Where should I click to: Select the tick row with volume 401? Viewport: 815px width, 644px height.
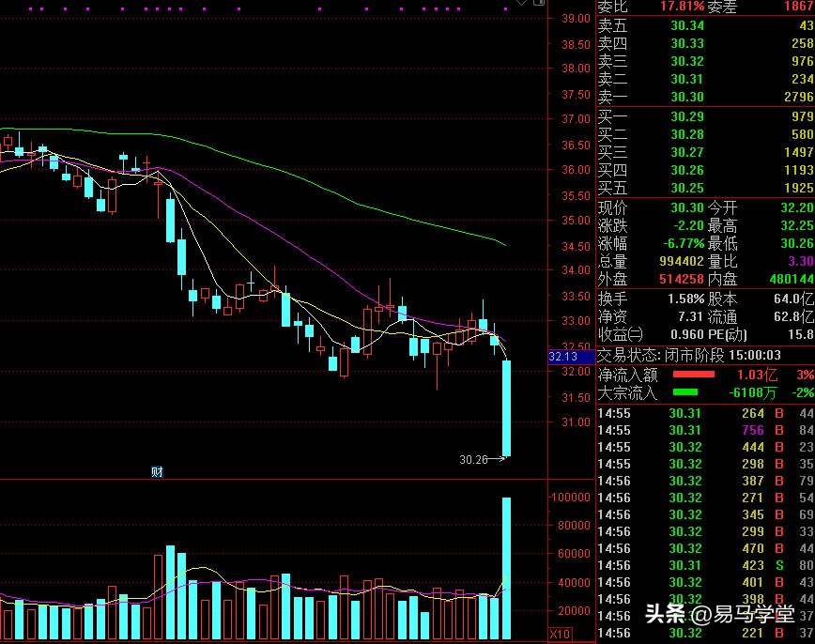[x=705, y=582]
